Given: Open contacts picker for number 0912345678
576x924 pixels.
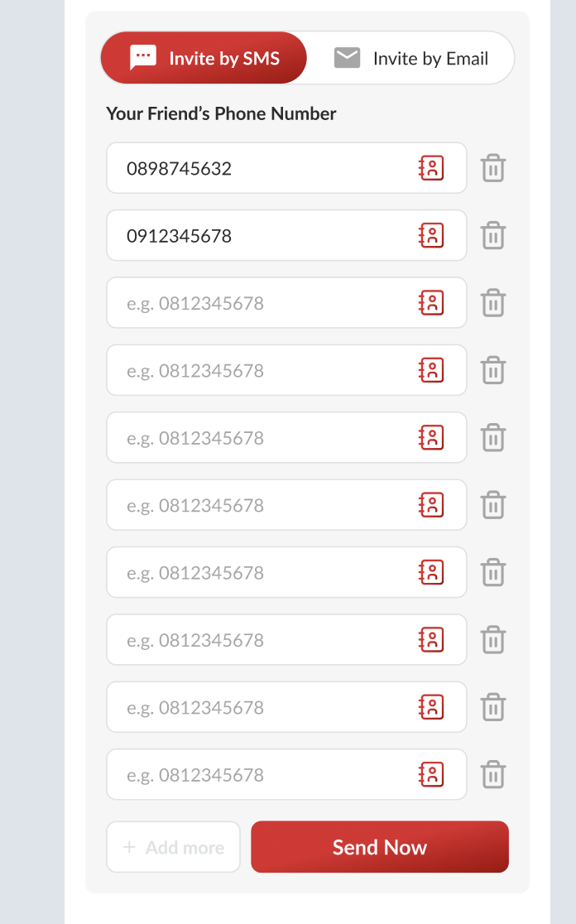Looking at the screenshot, I should [x=431, y=236].
